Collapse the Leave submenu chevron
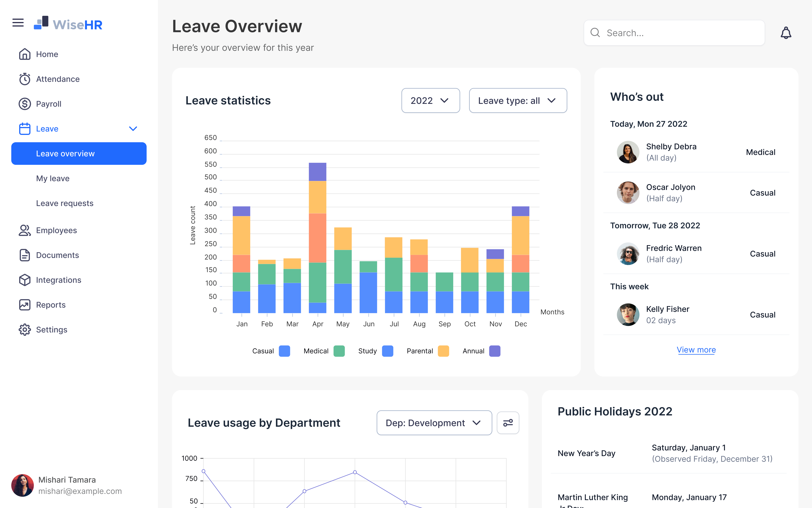This screenshot has width=812, height=508. coord(133,129)
